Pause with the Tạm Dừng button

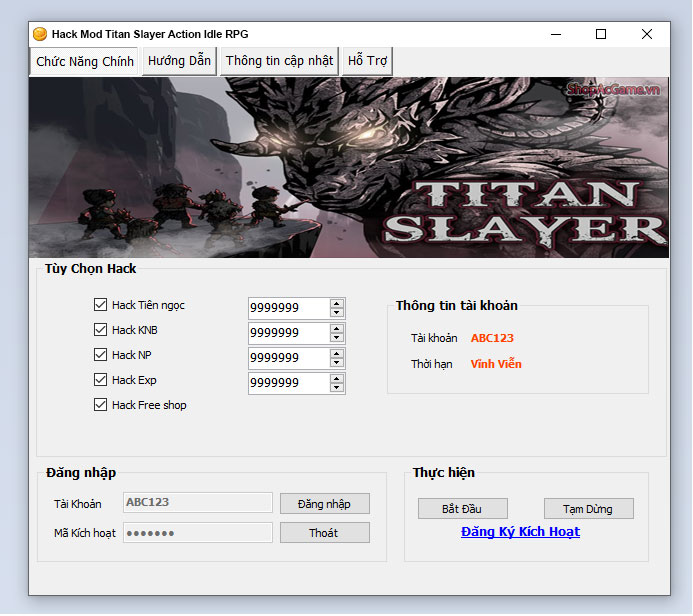588,509
